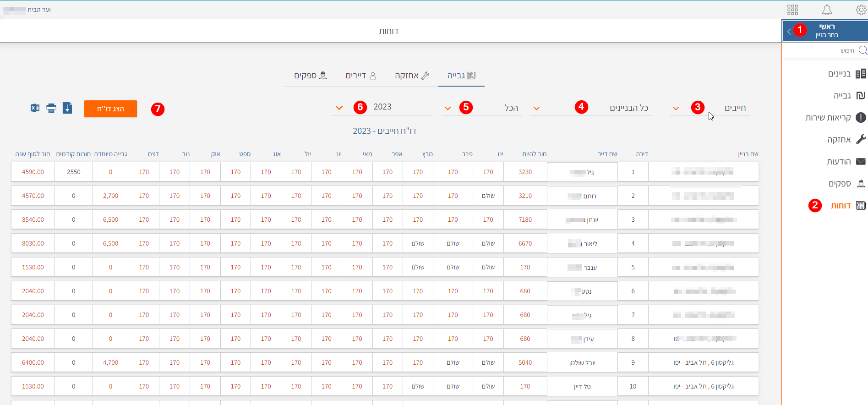Print the debtors report
868x405 pixels.
point(51,108)
